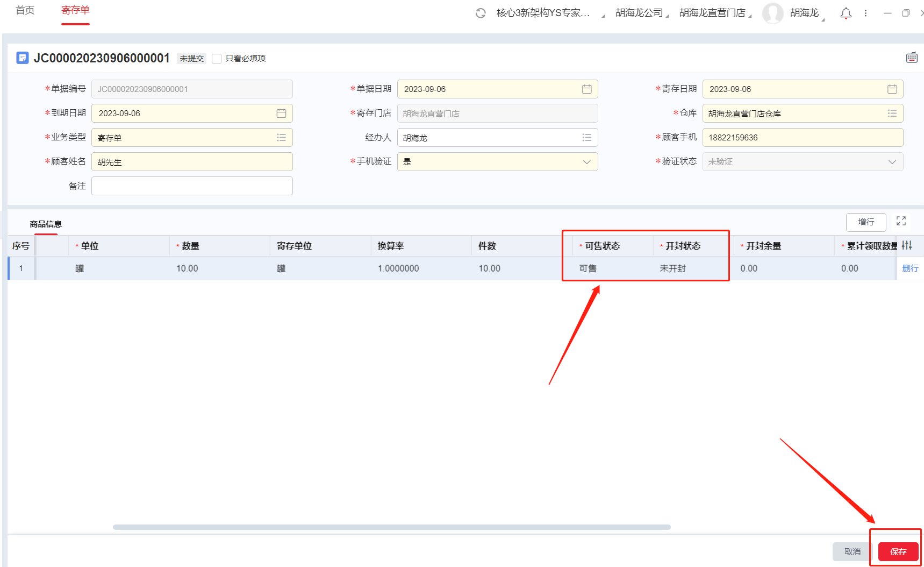Viewport: 924px width, 567px height.
Task: Open the 胡海龙 user account menu
Action: [806, 13]
